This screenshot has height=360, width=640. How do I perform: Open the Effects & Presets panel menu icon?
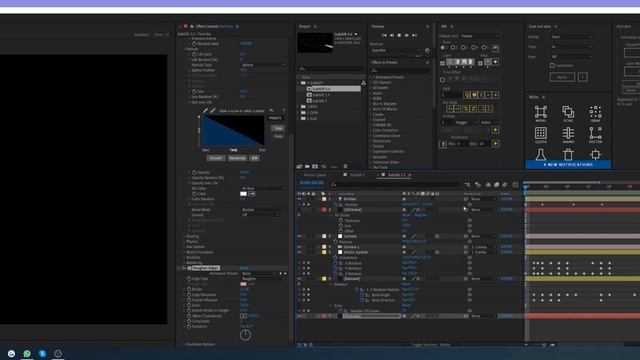(427, 62)
